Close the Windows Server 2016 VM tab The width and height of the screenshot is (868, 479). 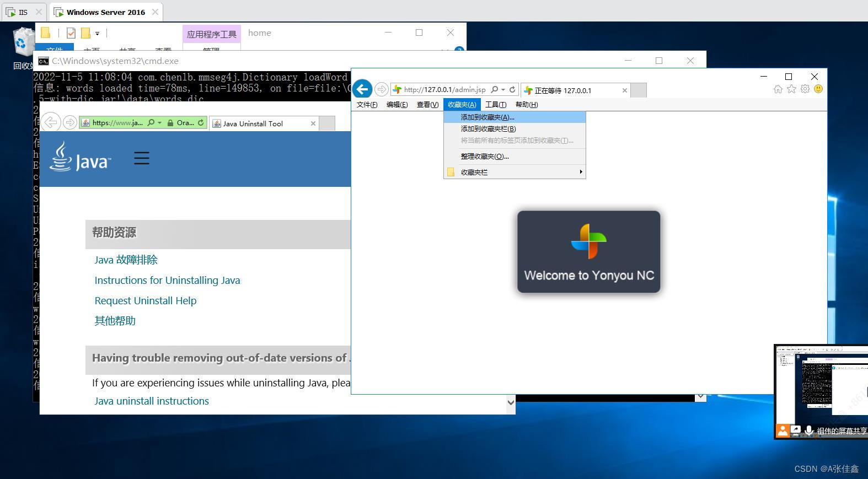click(156, 12)
